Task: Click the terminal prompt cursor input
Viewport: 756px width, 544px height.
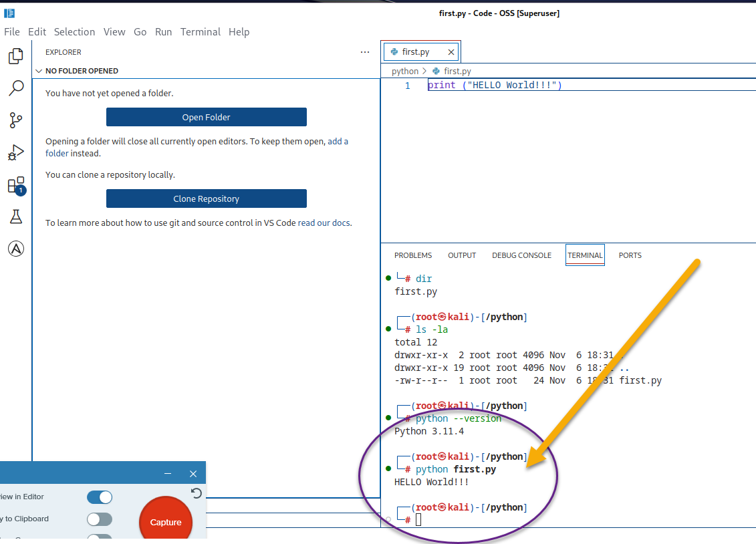Action: click(418, 519)
